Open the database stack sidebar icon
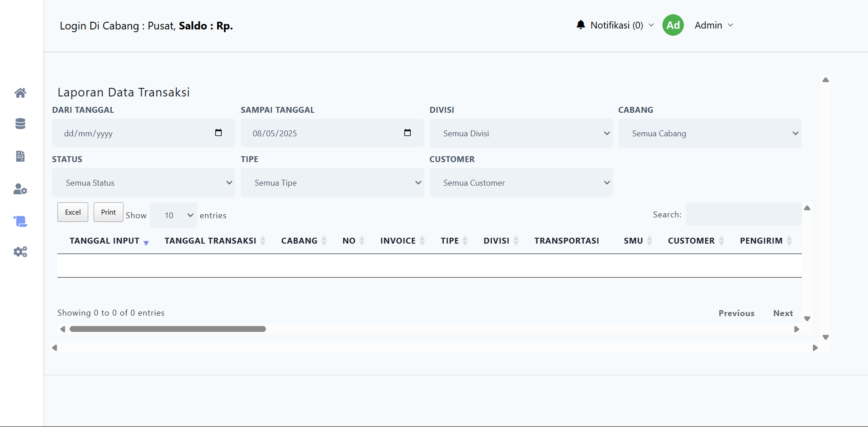 click(x=20, y=124)
